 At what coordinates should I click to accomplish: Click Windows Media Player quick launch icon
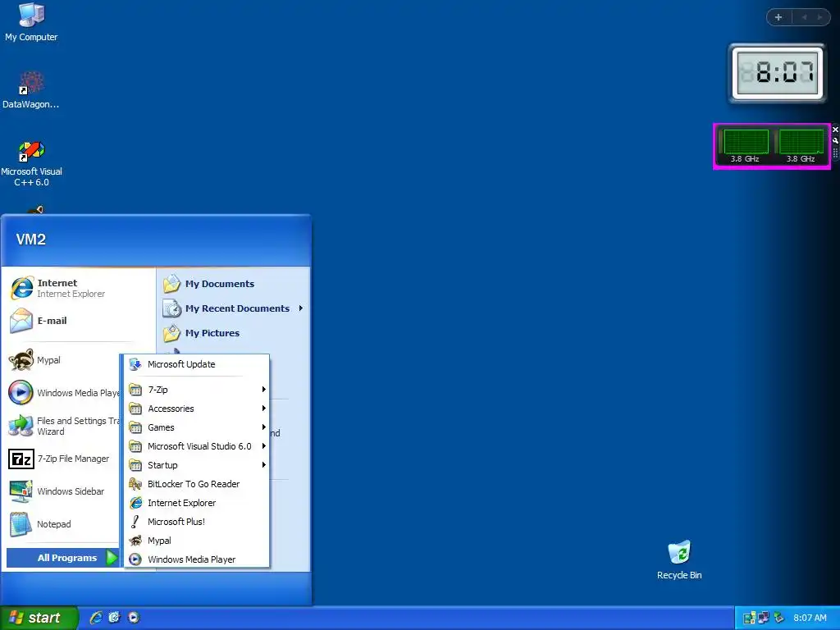coord(134,618)
